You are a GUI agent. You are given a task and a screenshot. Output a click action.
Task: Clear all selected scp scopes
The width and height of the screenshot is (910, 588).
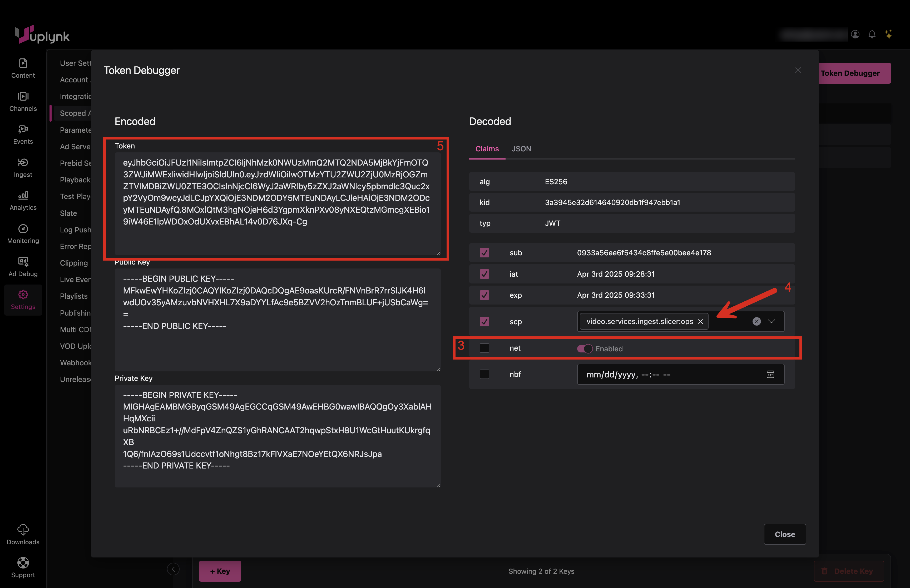pos(756,321)
